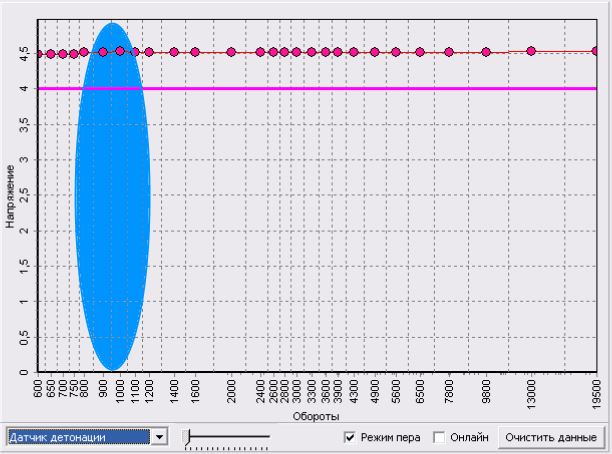Click the Очистить данные button
Screen dimensions: 612x454
pos(550,437)
